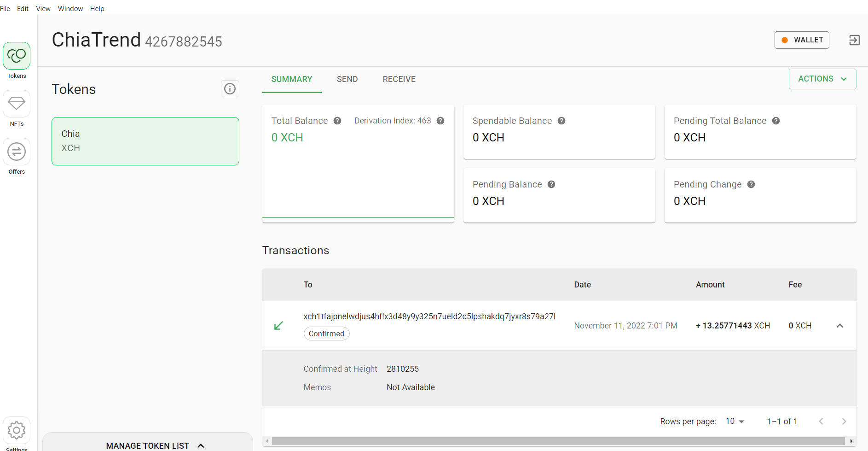This screenshot has height=451, width=868.
Task: Click the Tokens info icon
Action: click(230, 88)
